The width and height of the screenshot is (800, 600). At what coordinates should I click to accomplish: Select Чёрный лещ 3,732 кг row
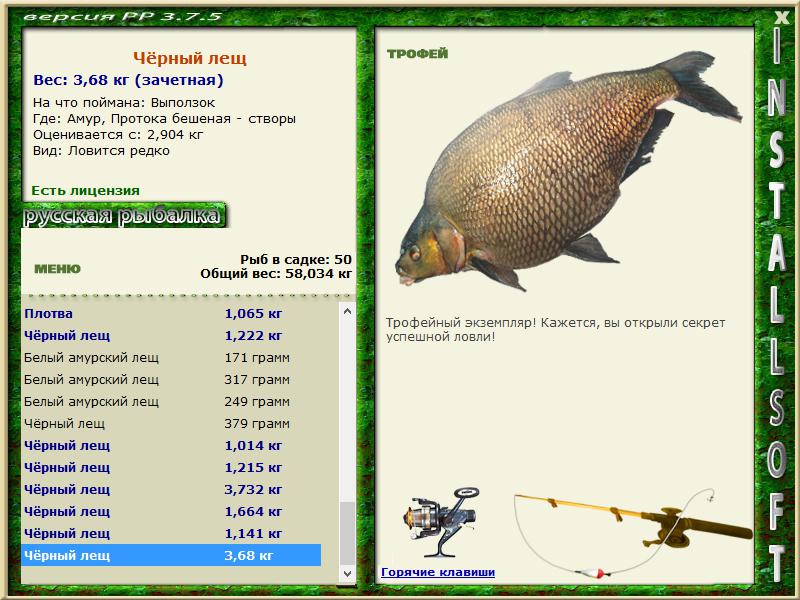(x=171, y=489)
